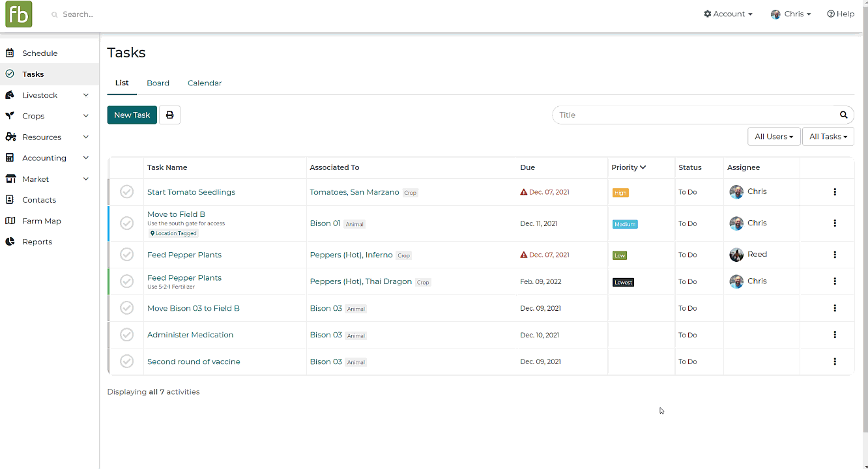Click the search magnifier icon beside Title
The width and height of the screenshot is (868, 469).
[843, 115]
